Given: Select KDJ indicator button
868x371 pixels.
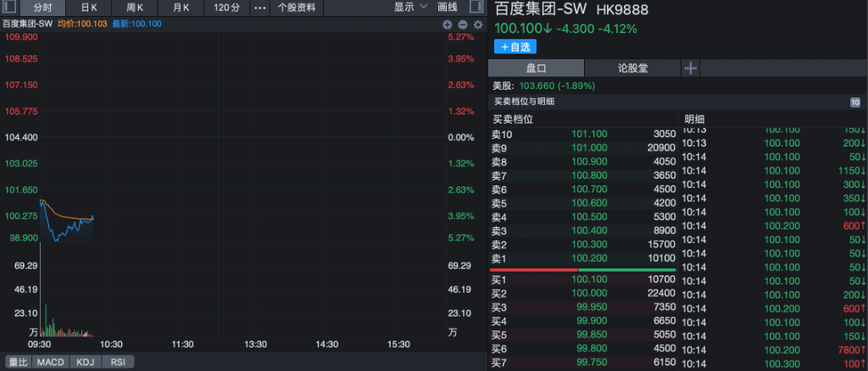Looking at the screenshot, I should coord(86,363).
